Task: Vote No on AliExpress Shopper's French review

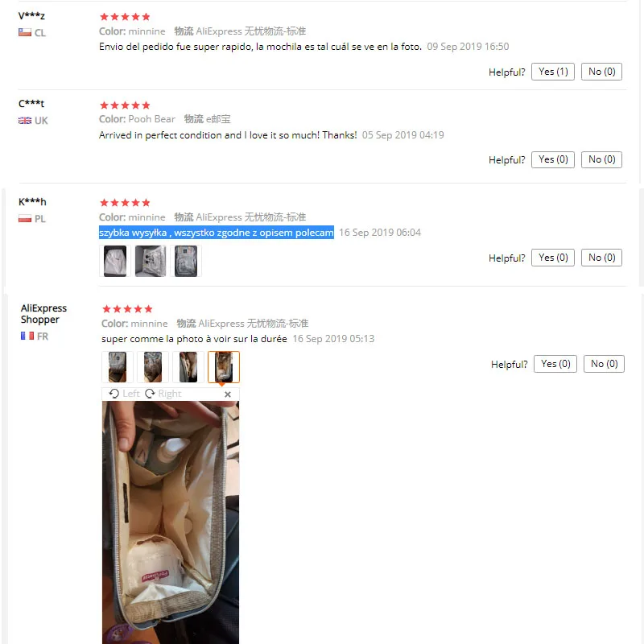Action: pos(605,364)
